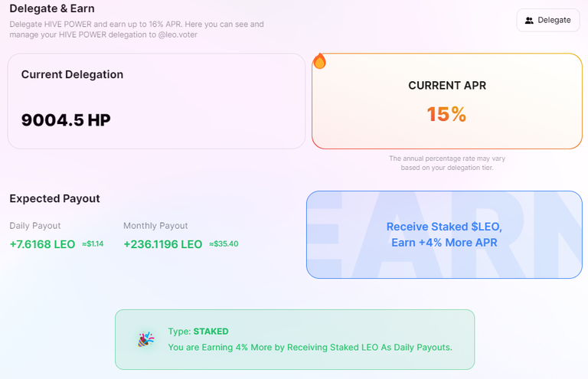Click the delegation tier APR disclaimer
Viewport: 588px width, 379px height.
pos(447,163)
